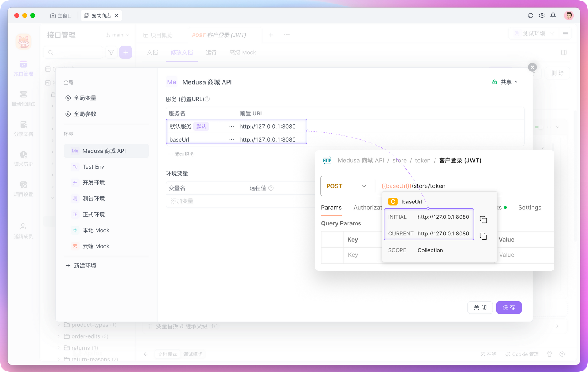This screenshot has width=588, height=372.
Task: Click the 关闭 button
Action: coord(480,307)
